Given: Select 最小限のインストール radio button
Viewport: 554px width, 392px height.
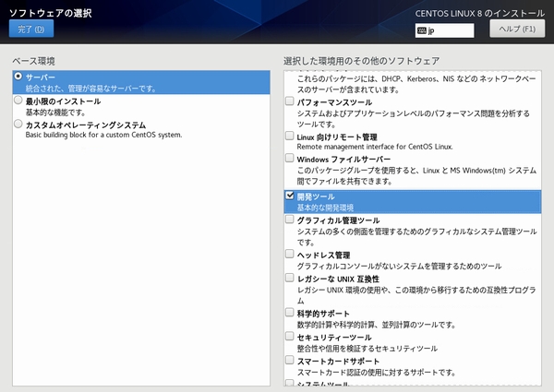Looking at the screenshot, I should (18, 101).
